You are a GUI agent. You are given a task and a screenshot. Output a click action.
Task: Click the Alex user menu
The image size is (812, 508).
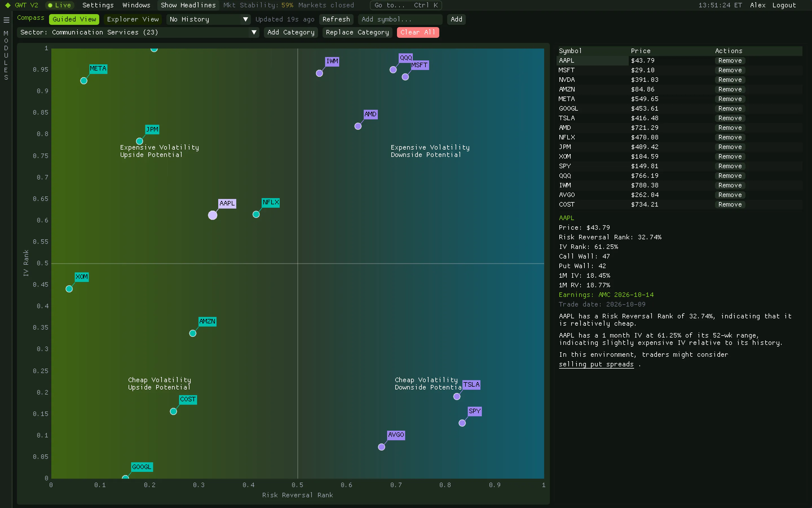coord(758,5)
